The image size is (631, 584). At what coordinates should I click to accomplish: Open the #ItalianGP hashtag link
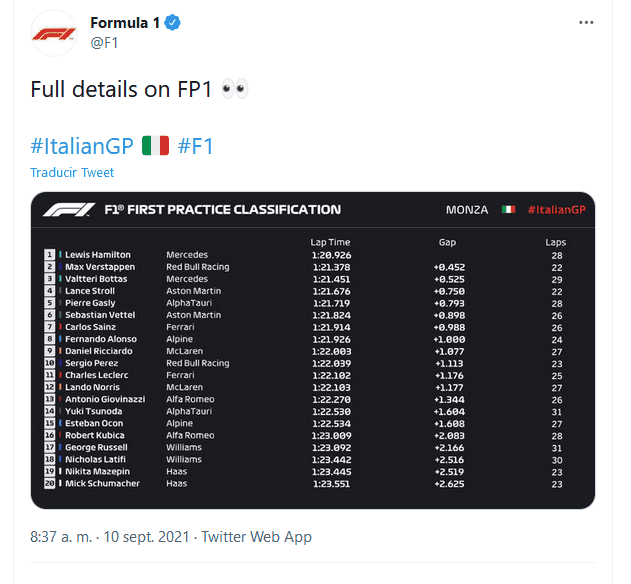(82, 146)
